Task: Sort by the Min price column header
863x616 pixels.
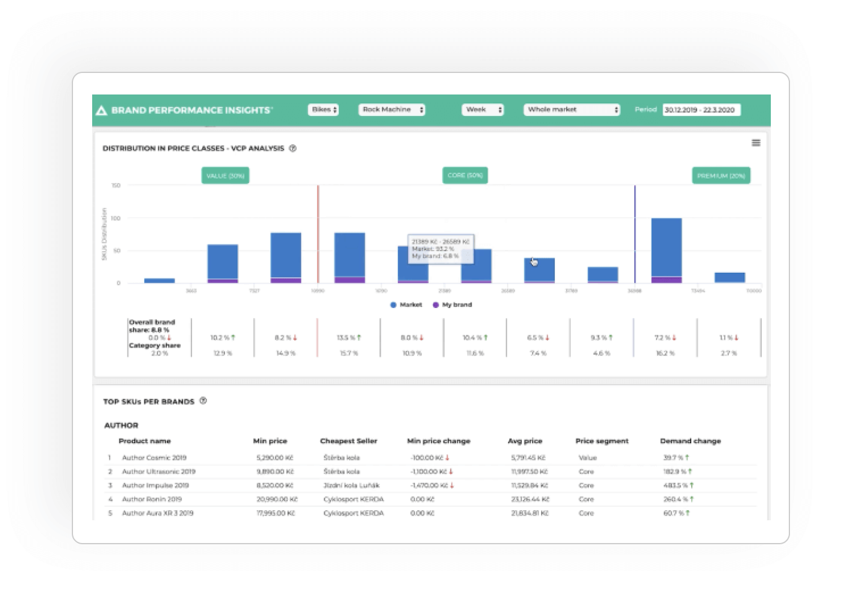Action: tap(270, 441)
